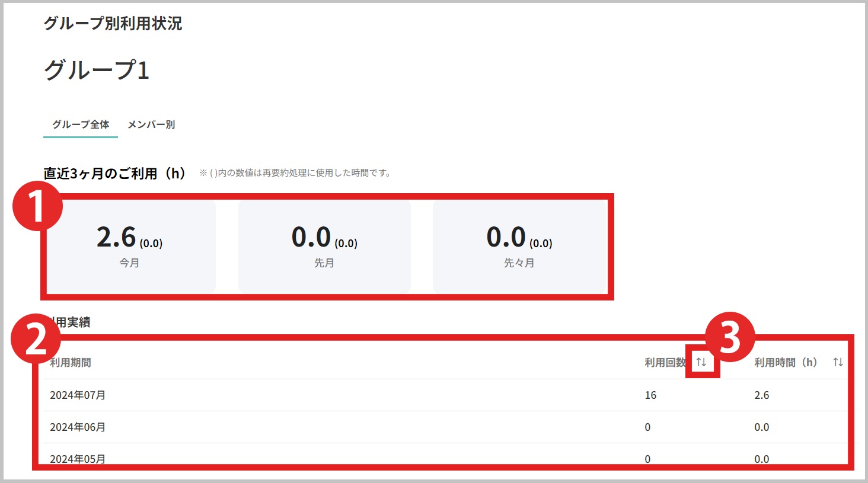Click the 利用期間 column header

point(71,363)
